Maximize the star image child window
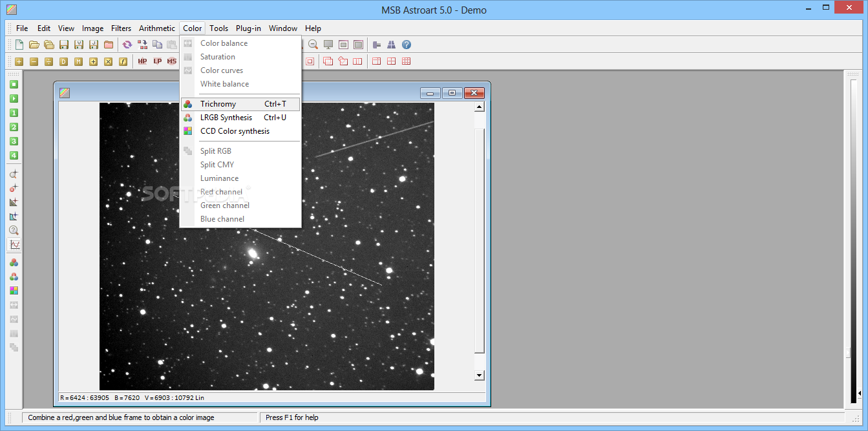 (x=452, y=93)
